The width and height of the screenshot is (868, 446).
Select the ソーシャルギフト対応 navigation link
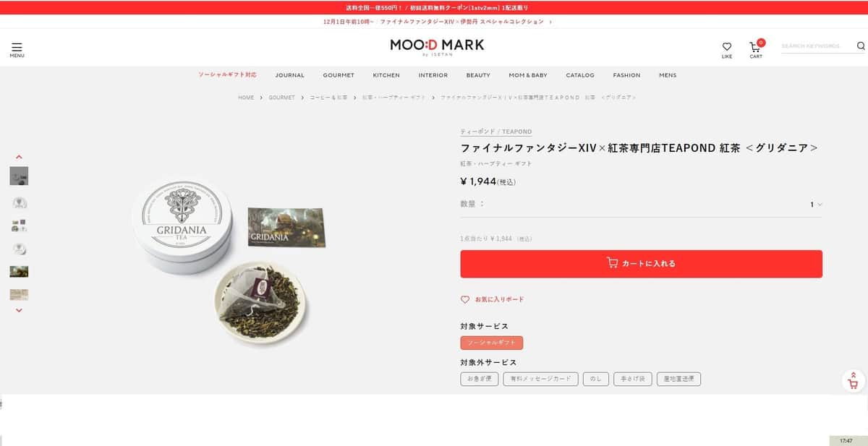(x=227, y=74)
